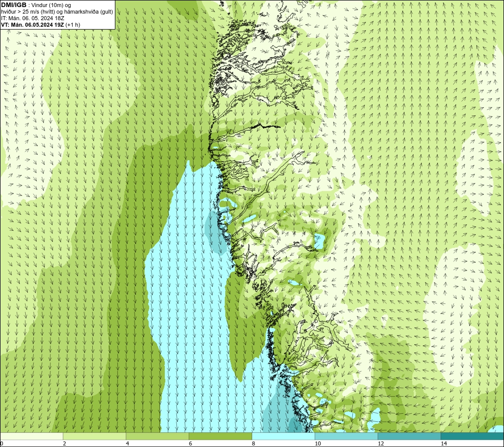Screen dimensions: 504x447
Task: Select the darkest teal swatch above 14
Action: [472, 436]
